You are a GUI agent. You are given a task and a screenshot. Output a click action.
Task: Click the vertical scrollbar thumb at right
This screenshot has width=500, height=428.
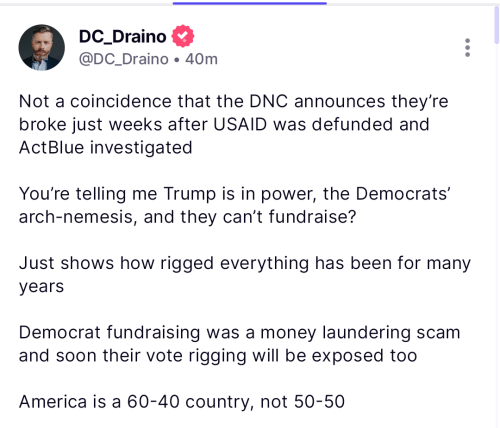tap(497, 23)
